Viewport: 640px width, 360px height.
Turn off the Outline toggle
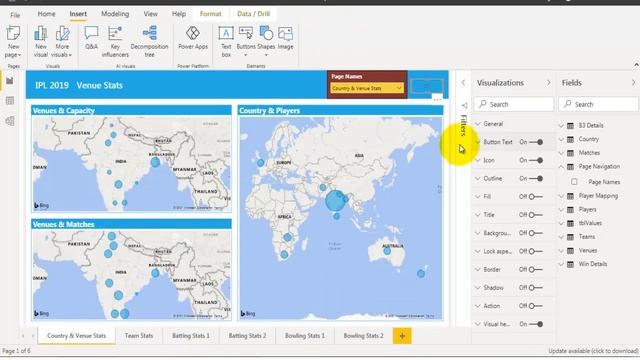click(x=536, y=178)
